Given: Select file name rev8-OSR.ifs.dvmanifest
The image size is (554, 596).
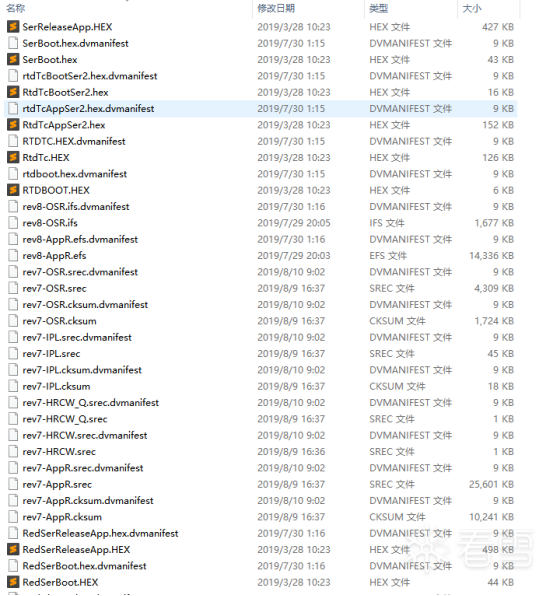Looking at the screenshot, I should [76, 207].
